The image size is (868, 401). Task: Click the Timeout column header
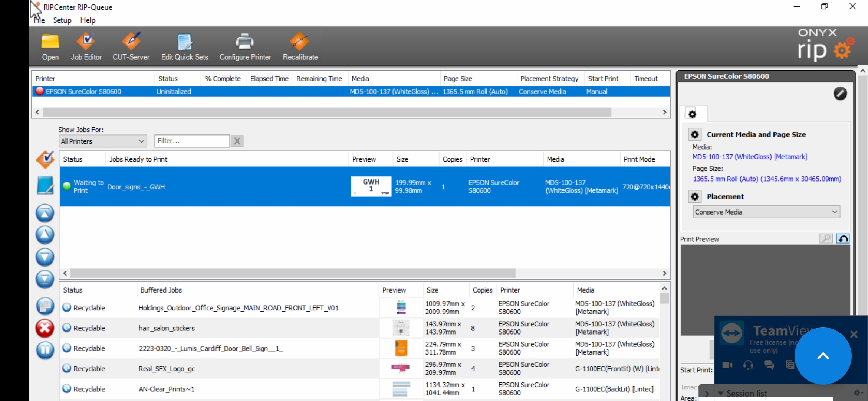(650, 79)
